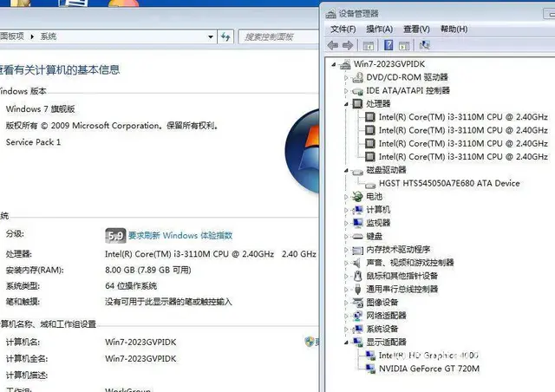Open the 帮助(H) menu
This screenshot has width=555, height=392.
point(454,29)
